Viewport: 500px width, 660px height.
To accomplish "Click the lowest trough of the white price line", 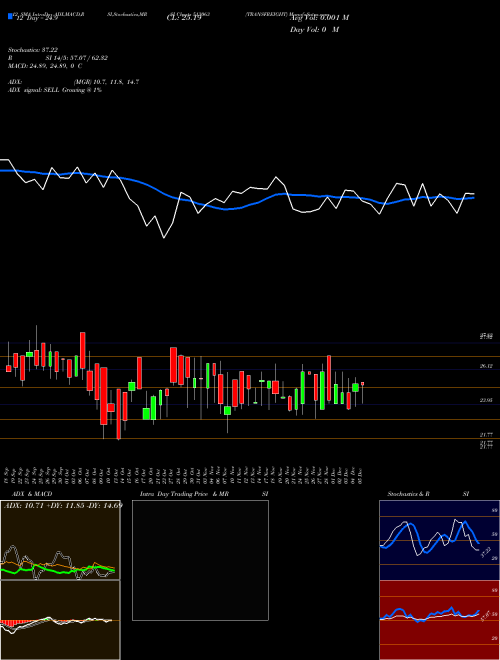I will tap(164, 238).
